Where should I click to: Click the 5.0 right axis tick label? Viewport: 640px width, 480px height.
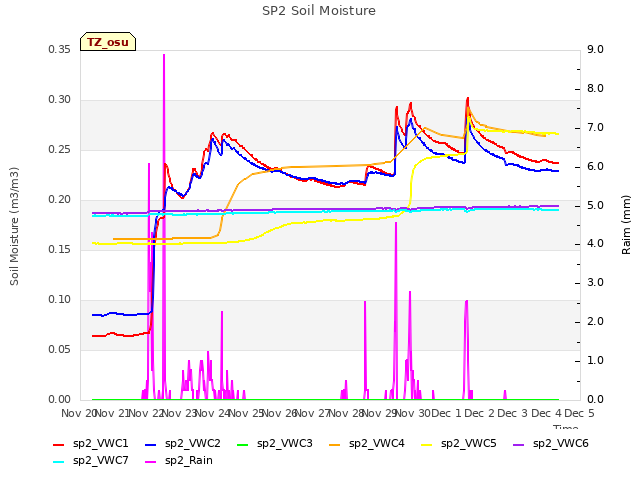point(595,206)
